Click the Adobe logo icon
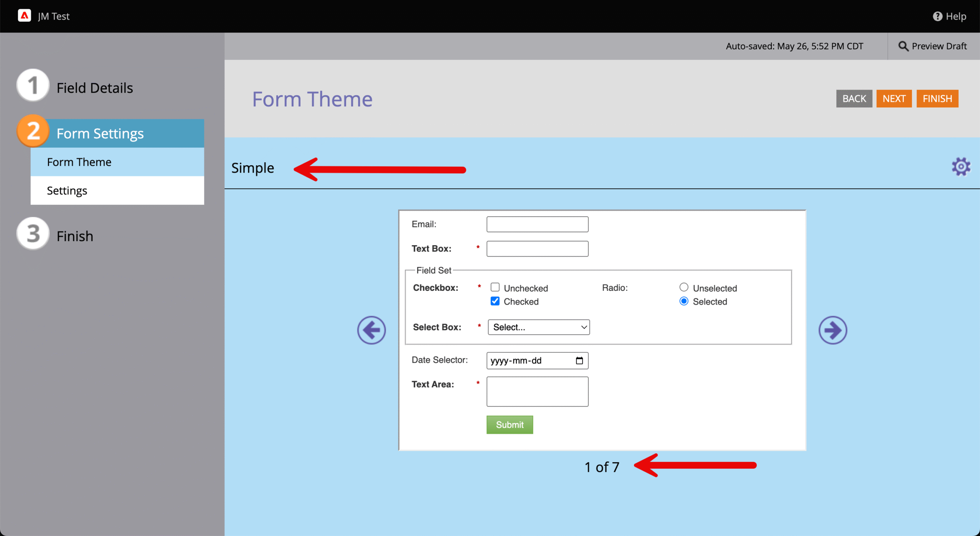Viewport: 980px width, 536px height. [24, 16]
